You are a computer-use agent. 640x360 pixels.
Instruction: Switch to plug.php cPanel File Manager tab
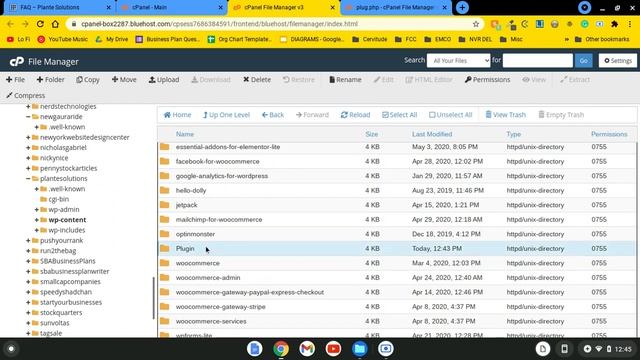click(396, 7)
